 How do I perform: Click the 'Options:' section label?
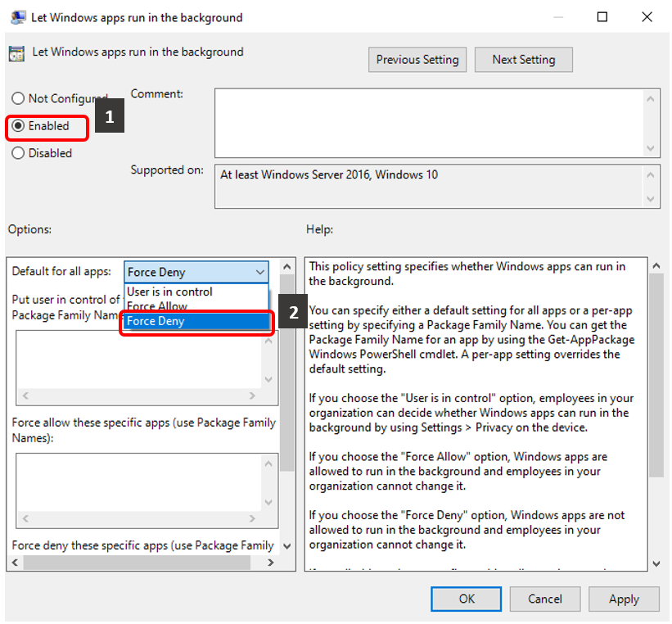coord(29,229)
